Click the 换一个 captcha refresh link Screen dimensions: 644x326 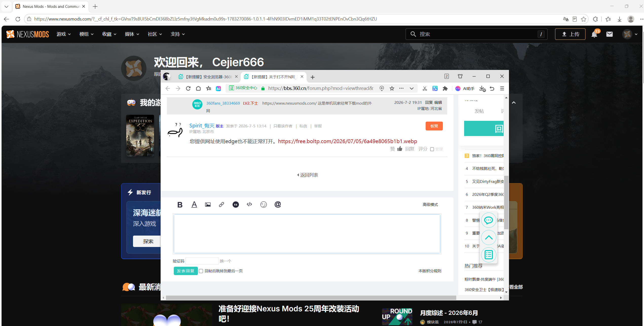coord(225,261)
